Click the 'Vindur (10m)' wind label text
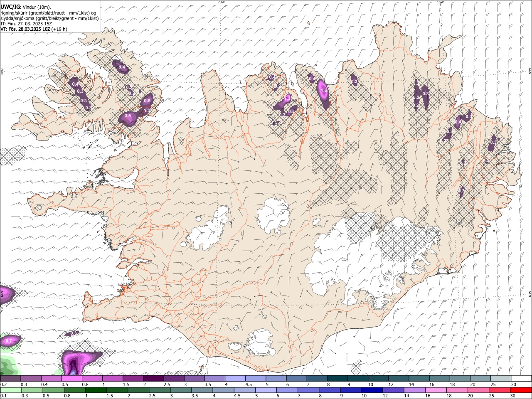532x399 pixels. [x=37, y=7]
